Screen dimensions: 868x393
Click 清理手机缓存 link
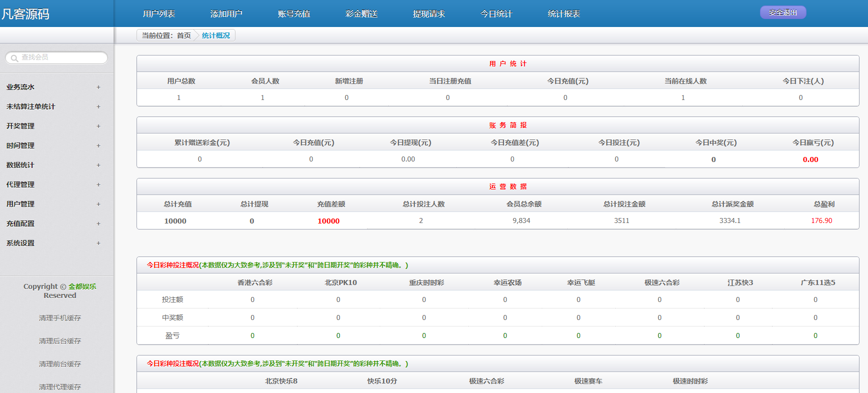point(59,318)
